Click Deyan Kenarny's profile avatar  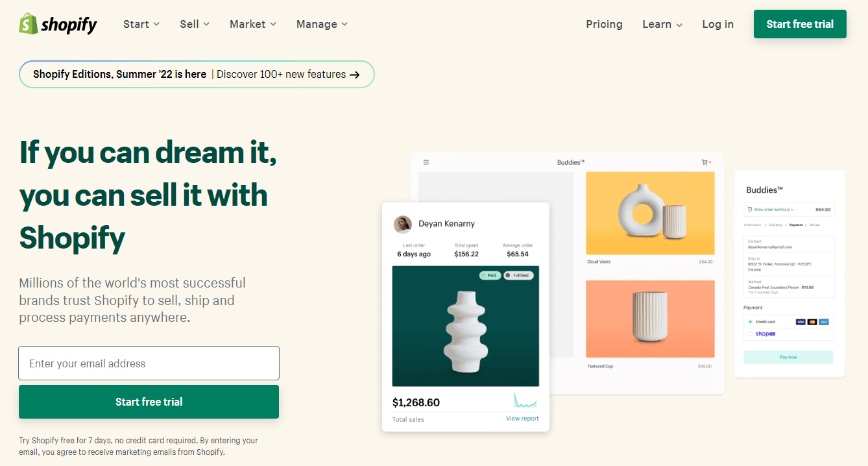coord(403,225)
